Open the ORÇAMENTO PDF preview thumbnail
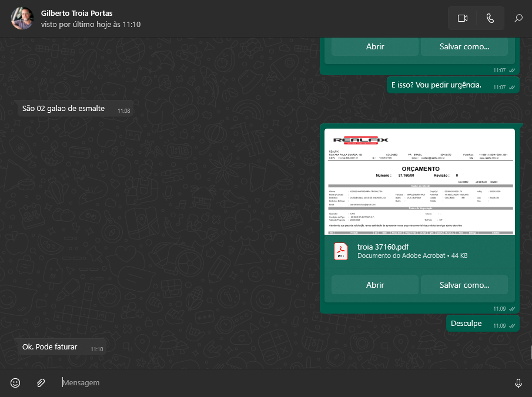Screen dimensions: 532x397 (x=419, y=181)
